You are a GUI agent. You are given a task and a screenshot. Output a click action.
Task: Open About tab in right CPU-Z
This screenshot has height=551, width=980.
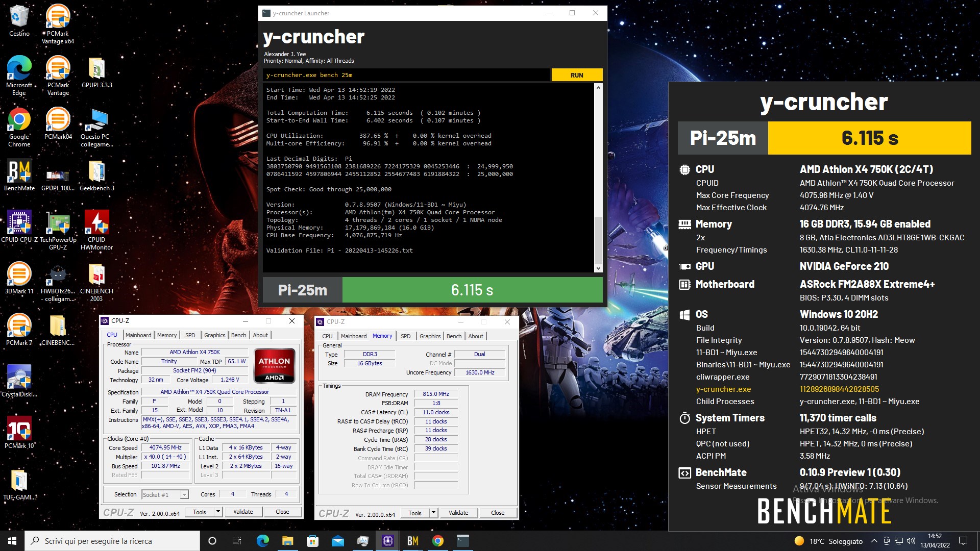click(x=476, y=336)
